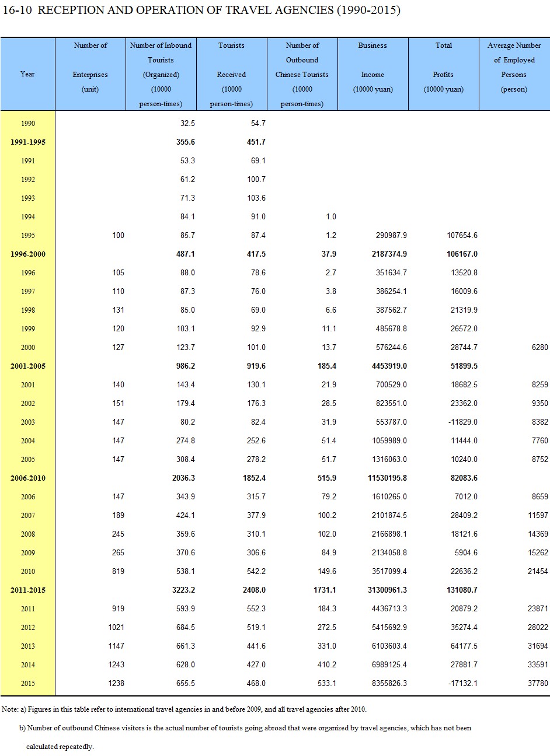Click the bold total '355.6'
The image size is (550, 756).
pos(186,142)
